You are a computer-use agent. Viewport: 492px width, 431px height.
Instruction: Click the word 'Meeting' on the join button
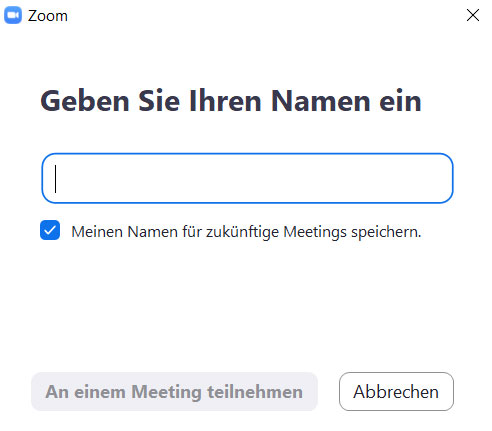[x=166, y=392]
